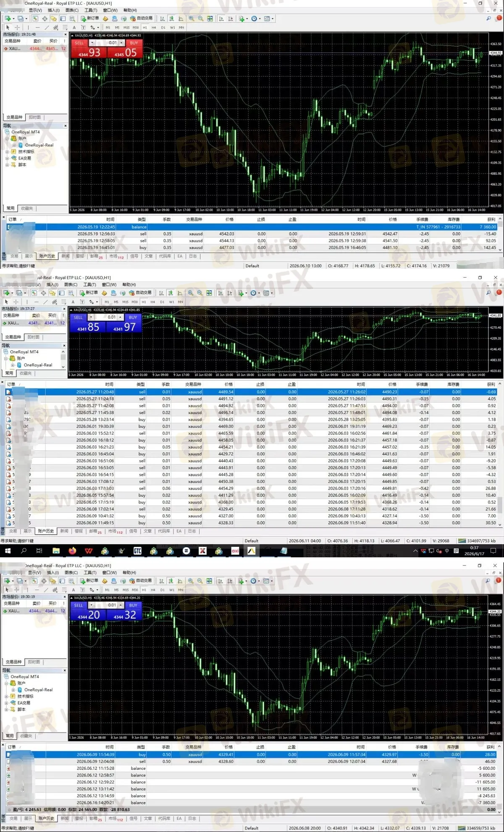Expand 技术指标 node in topmost Navigator tree

(7, 152)
